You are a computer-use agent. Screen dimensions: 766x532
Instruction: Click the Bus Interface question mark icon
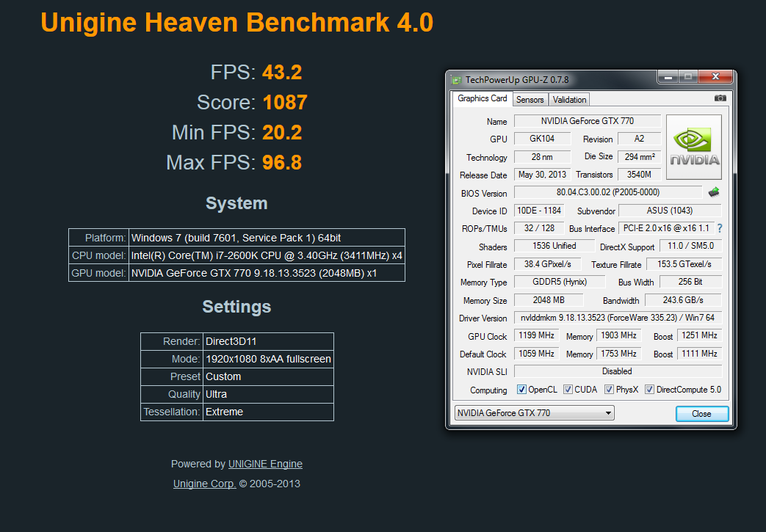point(720,228)
